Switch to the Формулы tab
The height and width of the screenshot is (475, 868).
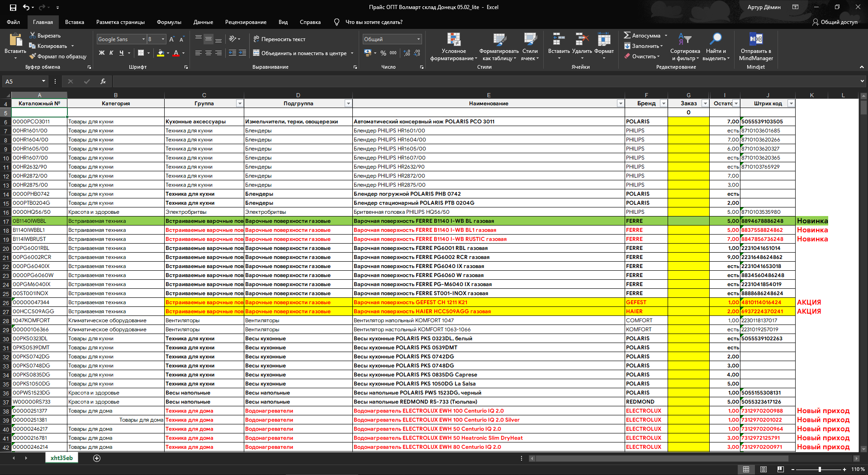[169, 22]
